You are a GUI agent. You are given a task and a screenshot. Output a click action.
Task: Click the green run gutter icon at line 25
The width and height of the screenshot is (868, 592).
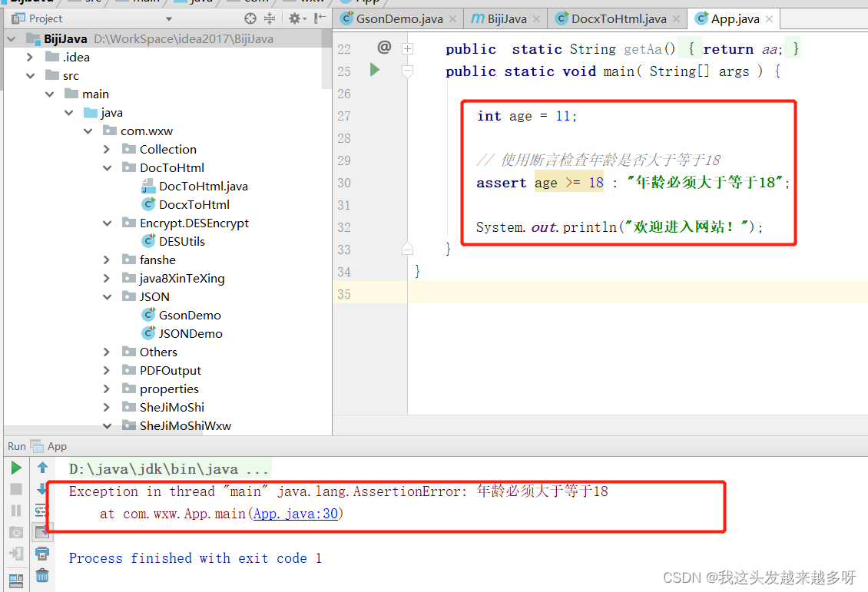(375, 70)
